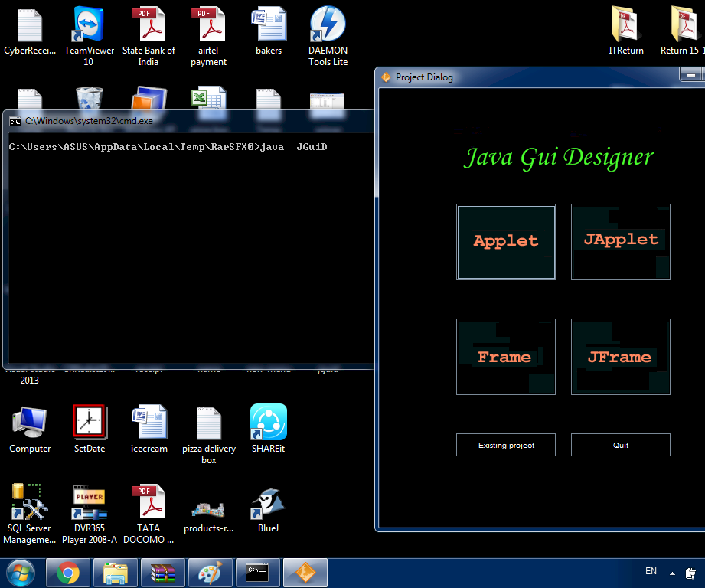The height and width of the screenshot is (588, 705).
Task: Choose the Frame project type
Action: point(505,356)
